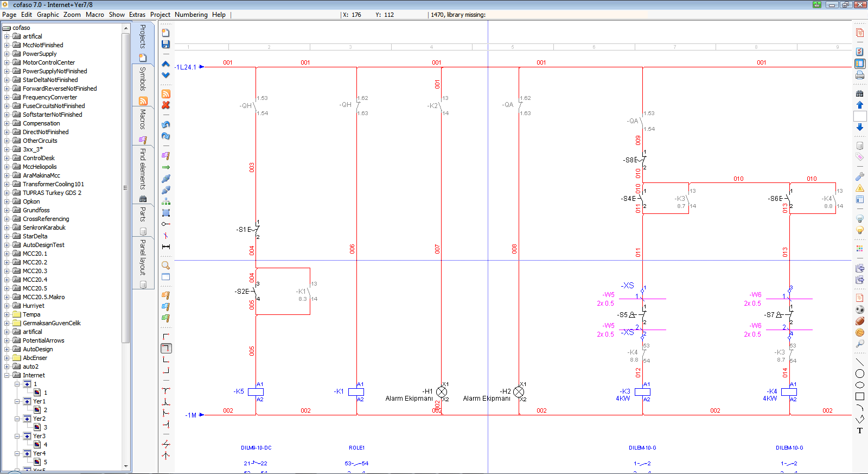
Task: Open the Graphic menu
Action: click(48, 15)
